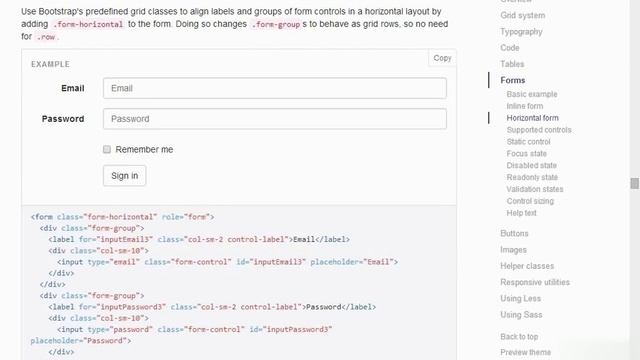Open the Code sidebar link
The width and height of the screenshot is (640, 360).
click(510, 48)
